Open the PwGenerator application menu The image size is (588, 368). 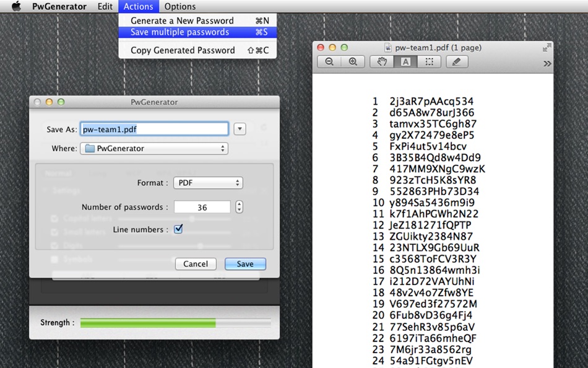[x=59, y=6]
